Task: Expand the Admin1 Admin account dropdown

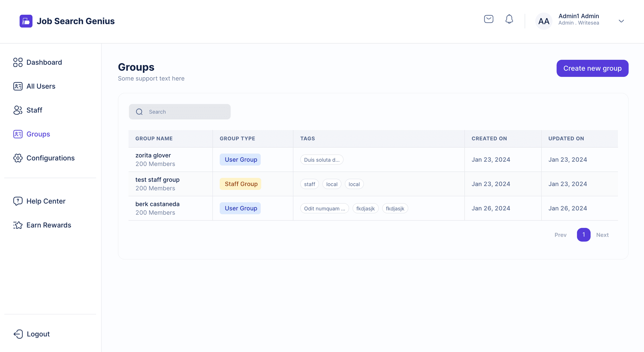Action: click(x=621, y=21)
